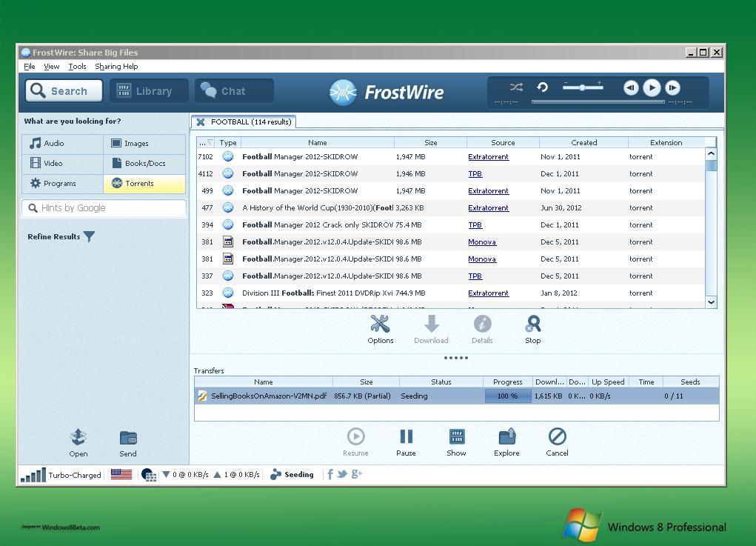Open the Tools menu
Screen dimensions: 756x546
pos(77,67)
